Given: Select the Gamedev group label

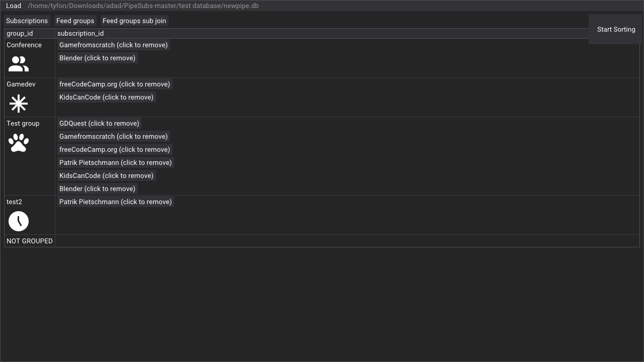Looking at the screenshot, I should (21, 84).
